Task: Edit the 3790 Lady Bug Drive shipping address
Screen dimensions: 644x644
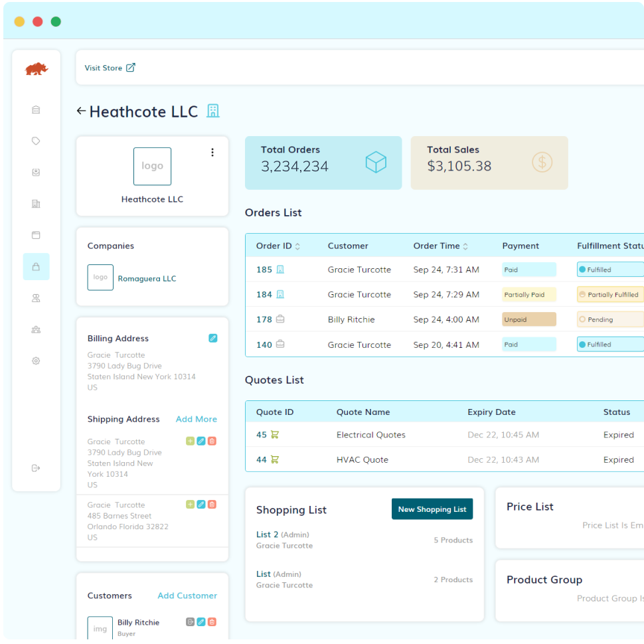Action: [x=201, y=441]
